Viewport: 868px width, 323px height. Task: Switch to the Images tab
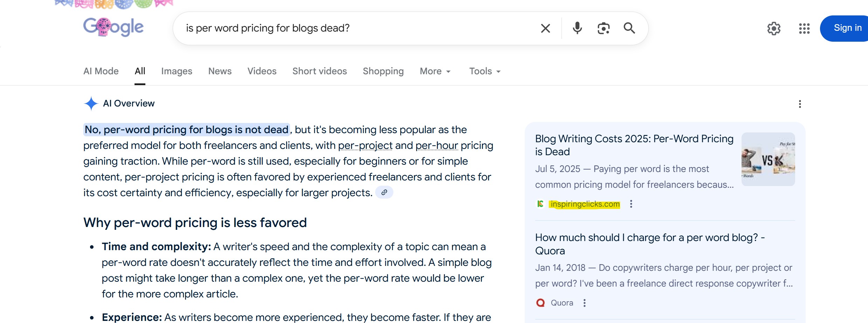coord(177,71)
